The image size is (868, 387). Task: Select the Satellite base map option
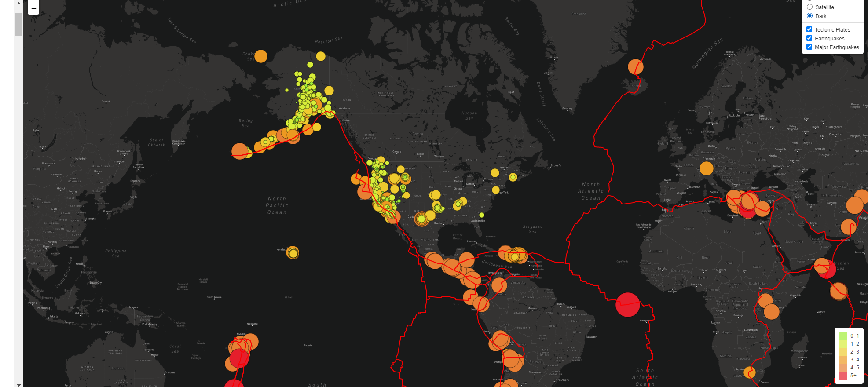(809, 7)
